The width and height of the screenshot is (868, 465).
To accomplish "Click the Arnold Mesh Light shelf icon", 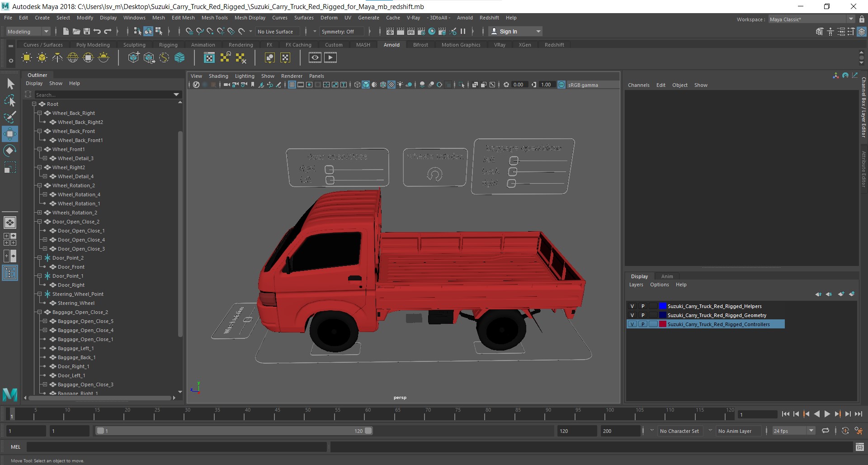I will pos(42,58).
